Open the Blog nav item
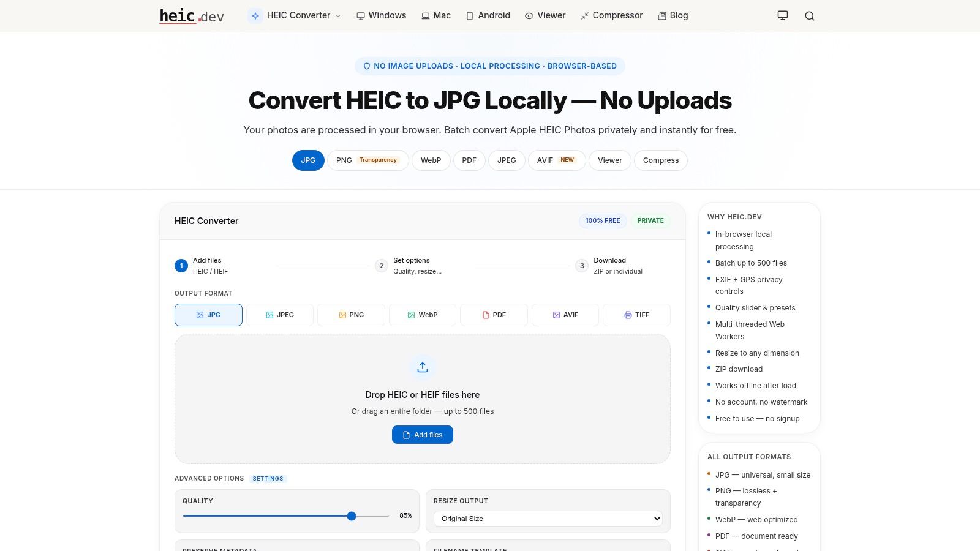Screen dimensions: 980x551 tap(673, 16)
